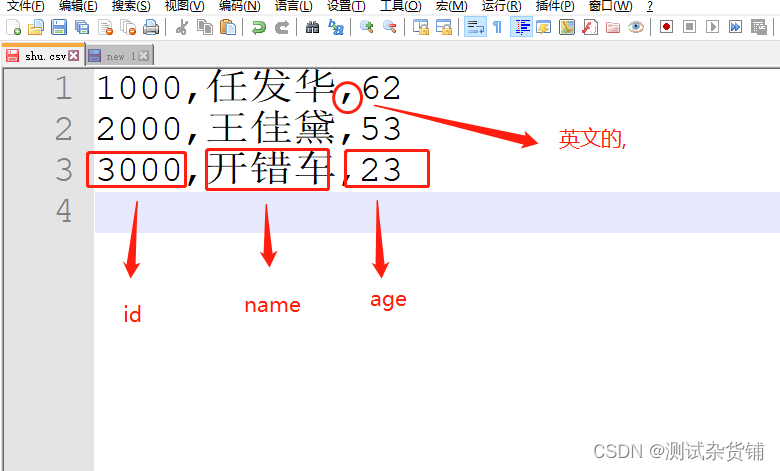Toggle Word Wrap toolbar button
The image size is (780, 471).
(x=475, y=27)
